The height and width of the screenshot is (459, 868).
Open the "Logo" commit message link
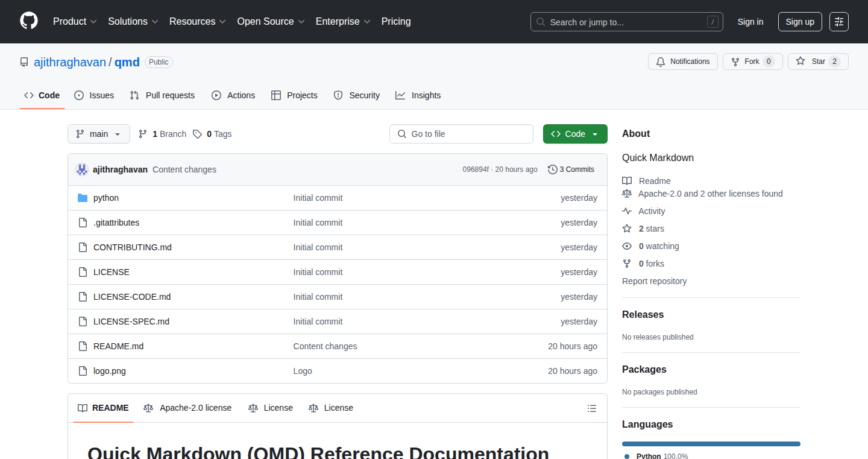coord(303,371)
